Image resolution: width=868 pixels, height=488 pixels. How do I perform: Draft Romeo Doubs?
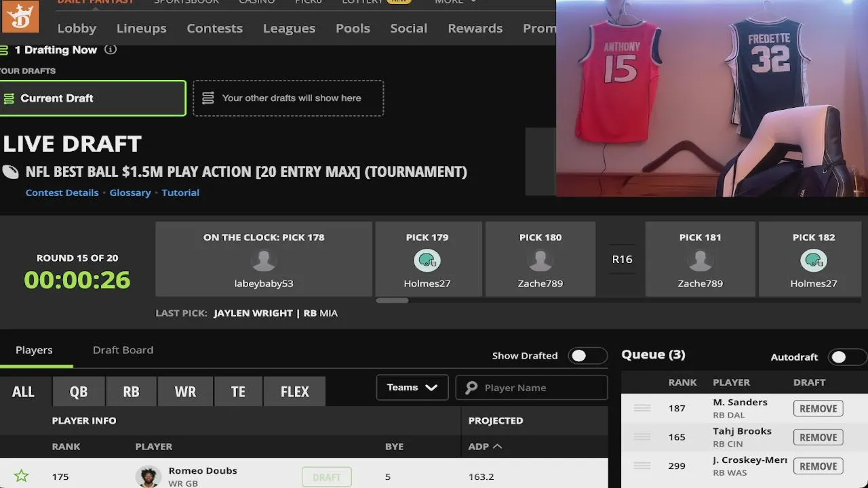326,477
